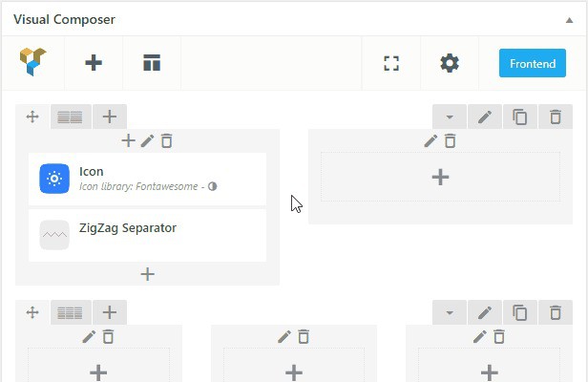Expand the second row toggle arrow
Screen dimensions: 588x382
tap(450, 312)
